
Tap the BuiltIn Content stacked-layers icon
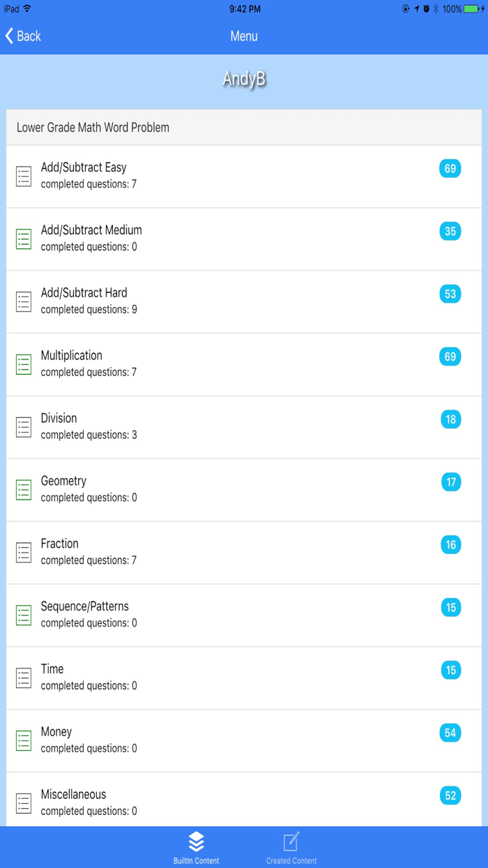196,839
